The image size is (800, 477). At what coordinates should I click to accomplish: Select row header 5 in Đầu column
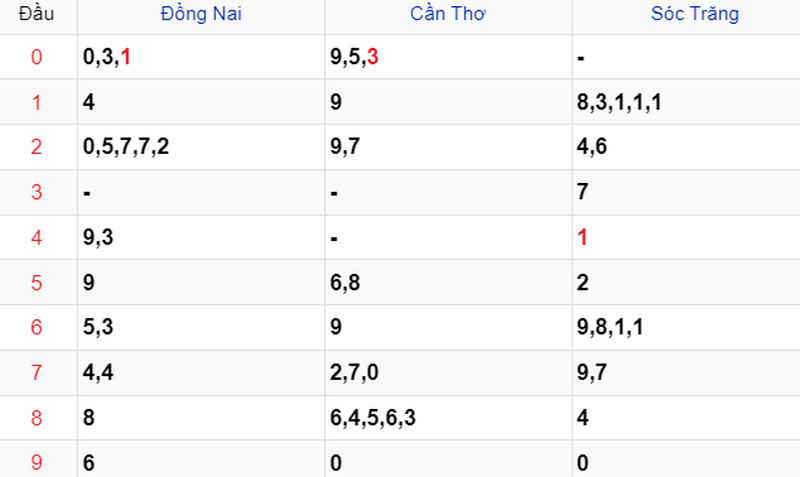pos(36,283)
